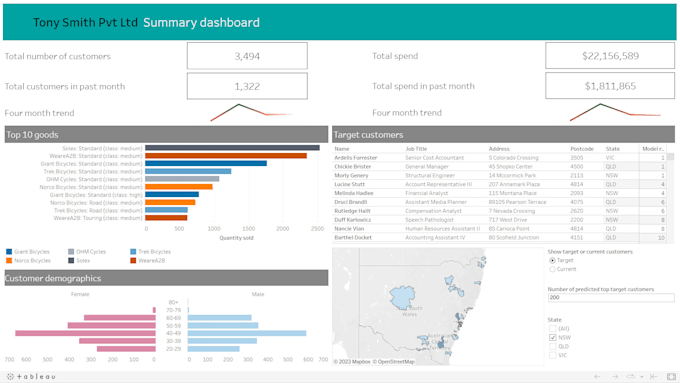Click the Solex Standard bar in chart

pyautogui.click(x=232, y=148)
